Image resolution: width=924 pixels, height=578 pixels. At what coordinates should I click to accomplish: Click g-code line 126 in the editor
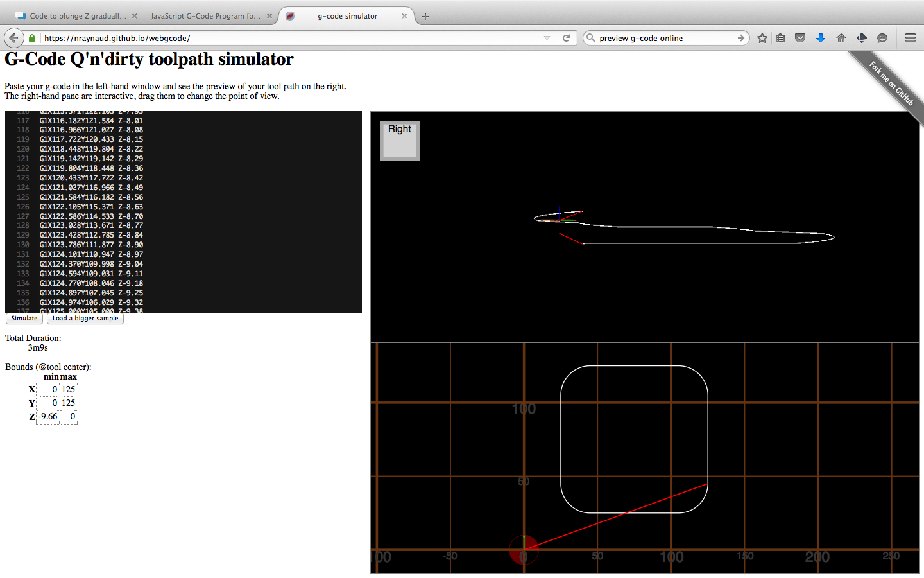click(x=91, y=207)
